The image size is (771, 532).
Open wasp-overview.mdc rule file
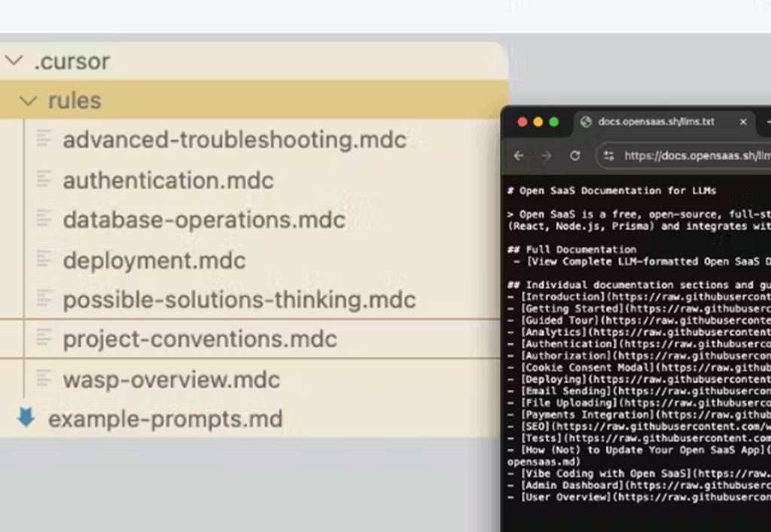click(171, 379)
